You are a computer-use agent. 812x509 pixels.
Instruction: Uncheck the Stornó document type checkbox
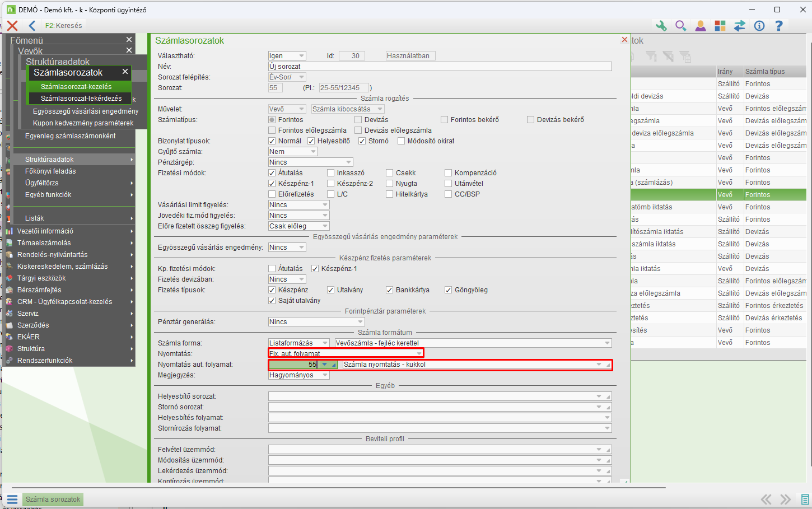[x=362, y=141]
